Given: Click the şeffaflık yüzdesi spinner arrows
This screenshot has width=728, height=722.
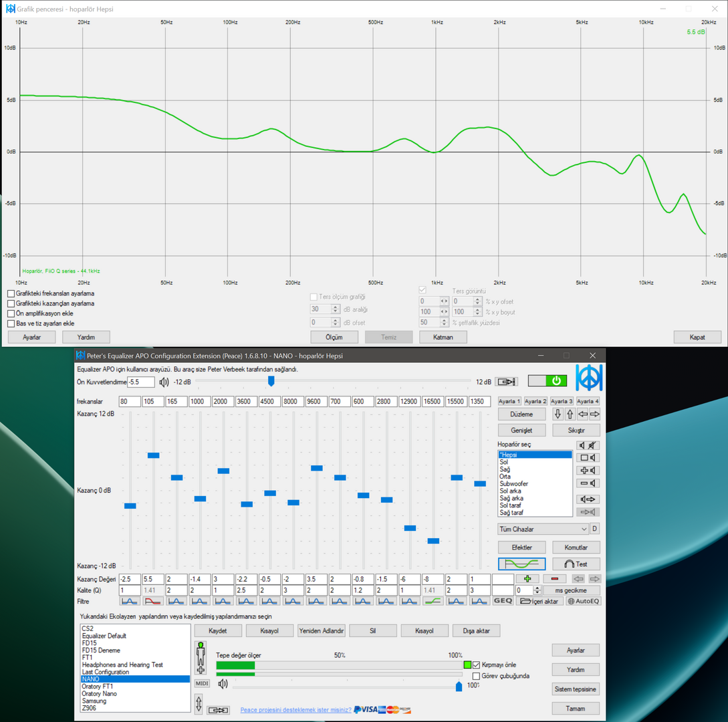Looking at the screenshot, I should [444, 322].
